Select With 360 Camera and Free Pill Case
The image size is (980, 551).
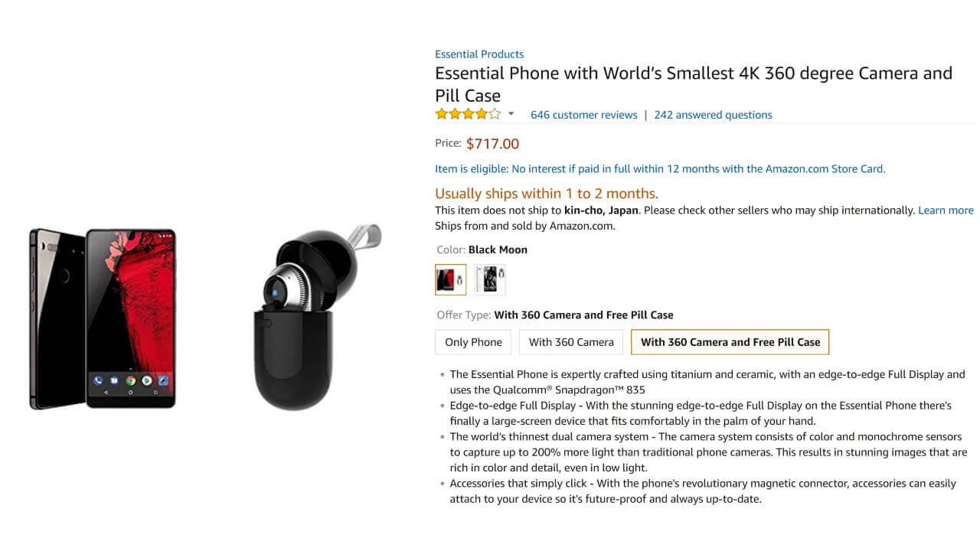click(730, 342)
